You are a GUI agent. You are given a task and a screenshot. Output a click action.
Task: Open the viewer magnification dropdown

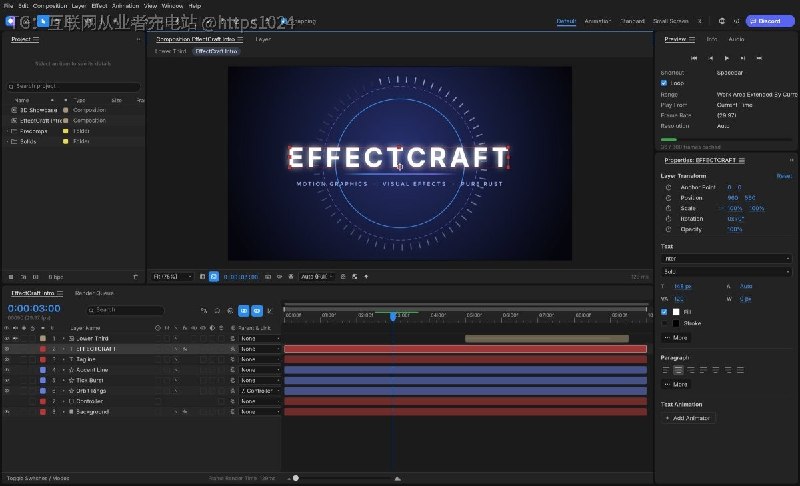pyautogui.click(x=172, y=276)
